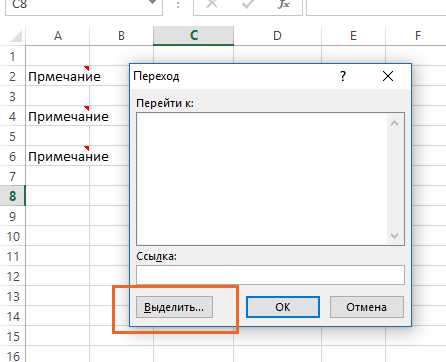Select column D header
This screenshot has width=446, height=362.
(x=277, y=36)
